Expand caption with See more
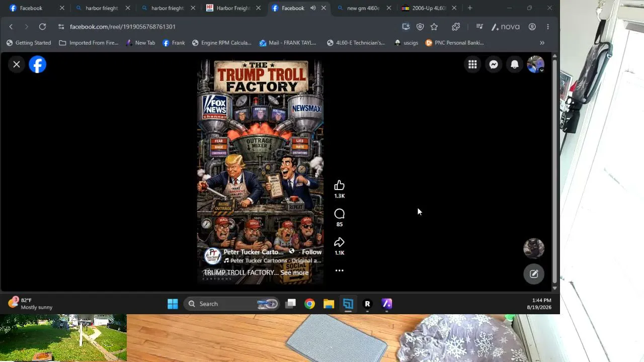This screenshot has height=362, width=644. (x=294, y=273)
